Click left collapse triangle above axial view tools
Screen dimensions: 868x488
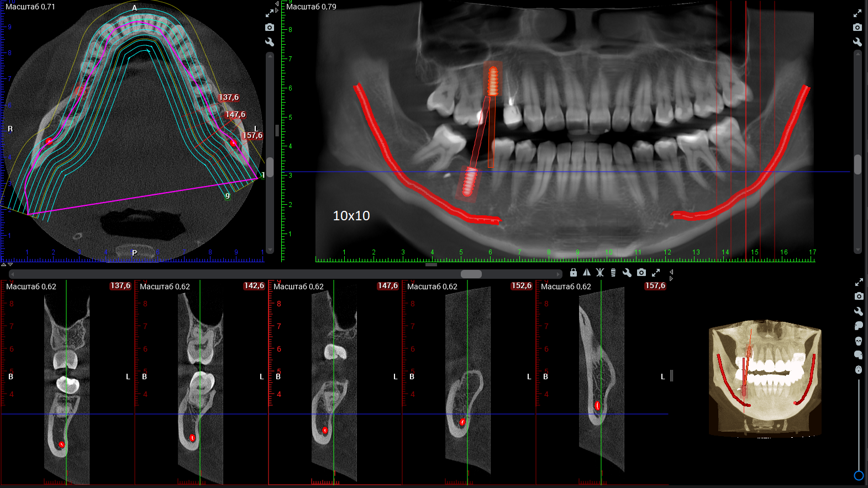click(x=277, y=4)
